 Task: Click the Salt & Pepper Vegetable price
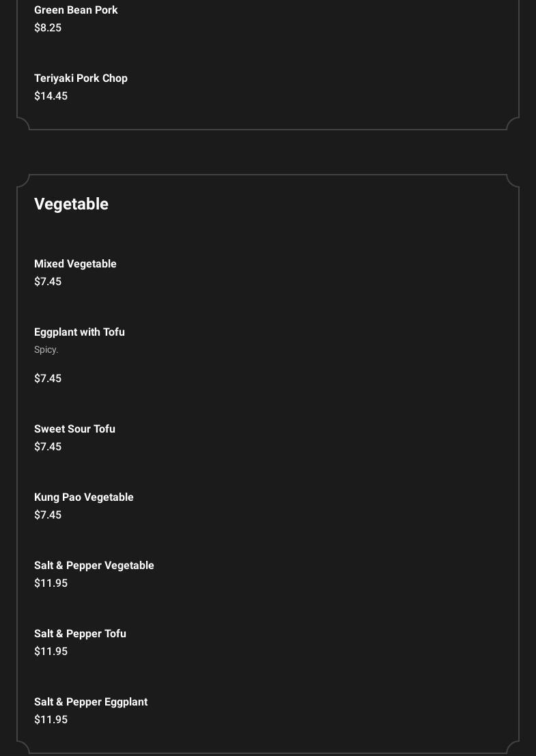pos(51,583)
